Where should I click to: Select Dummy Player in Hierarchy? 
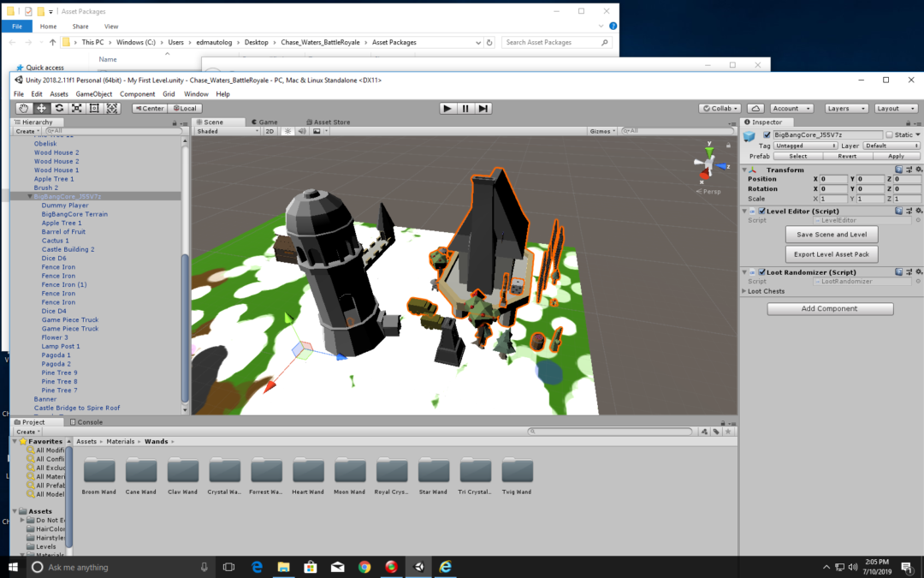point(65,206)
